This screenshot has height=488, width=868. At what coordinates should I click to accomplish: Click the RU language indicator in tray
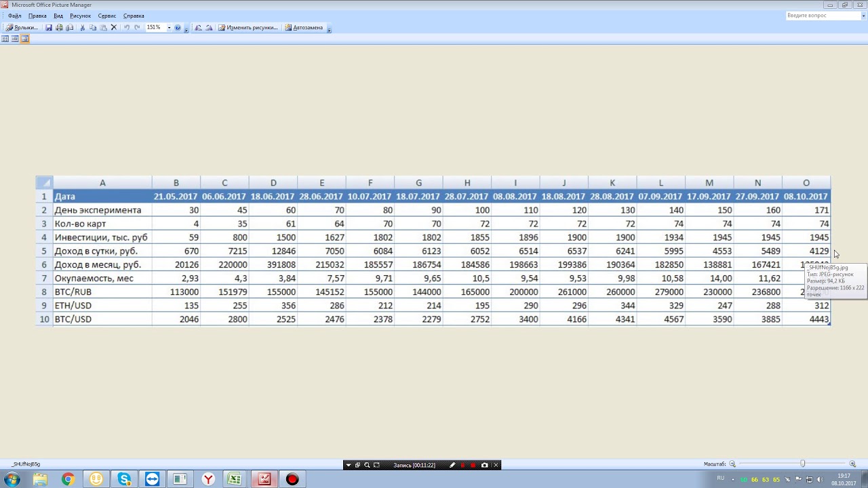click(720, 479)
